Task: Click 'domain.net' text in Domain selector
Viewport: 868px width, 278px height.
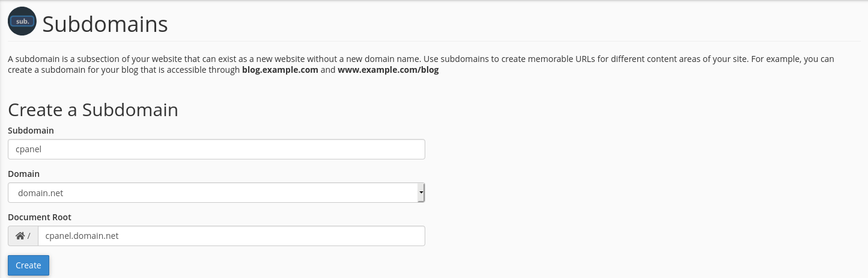Action: pyautogui.click(x=41, y=193)
